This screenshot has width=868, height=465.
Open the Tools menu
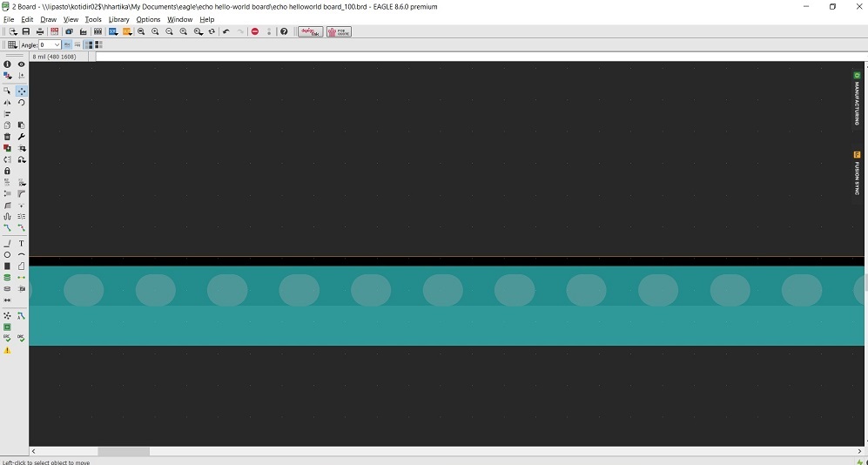click(93, 19)
